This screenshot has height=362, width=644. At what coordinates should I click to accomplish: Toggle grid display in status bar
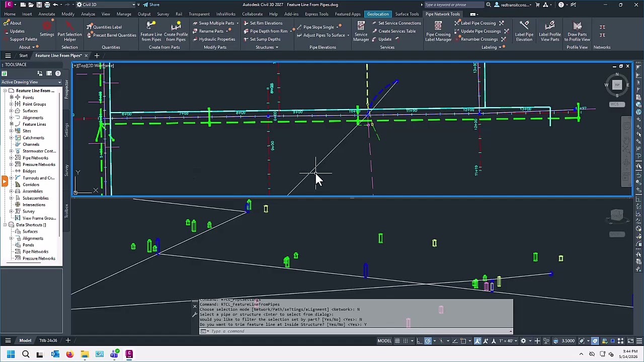tap(397, 341)
